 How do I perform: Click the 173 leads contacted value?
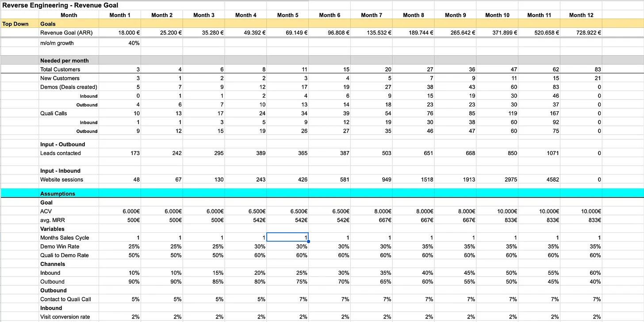pos(135,153)
